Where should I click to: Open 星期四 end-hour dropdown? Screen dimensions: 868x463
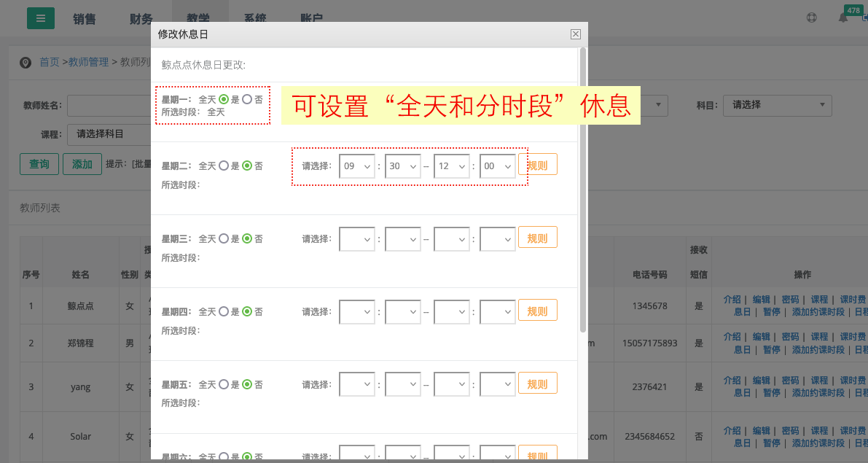pos(452,312)
